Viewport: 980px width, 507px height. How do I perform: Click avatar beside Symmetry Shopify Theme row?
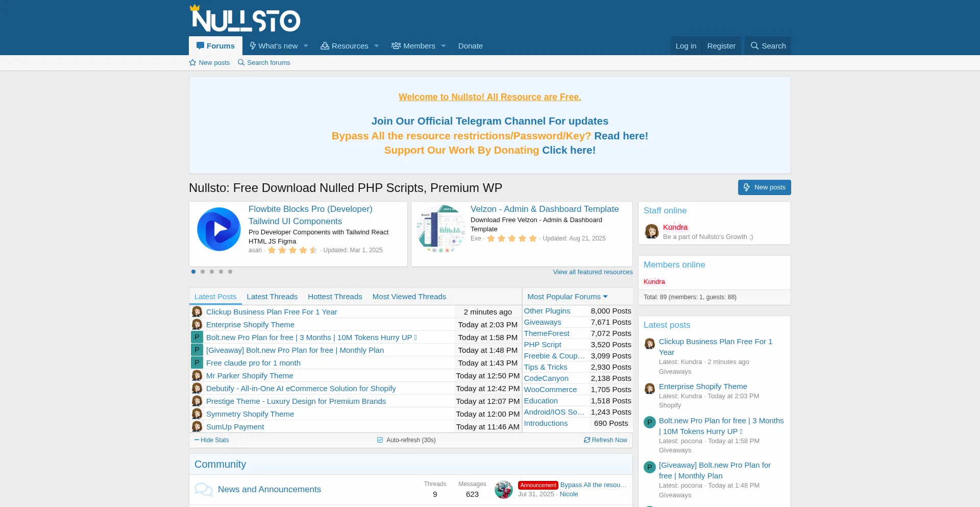197,414
